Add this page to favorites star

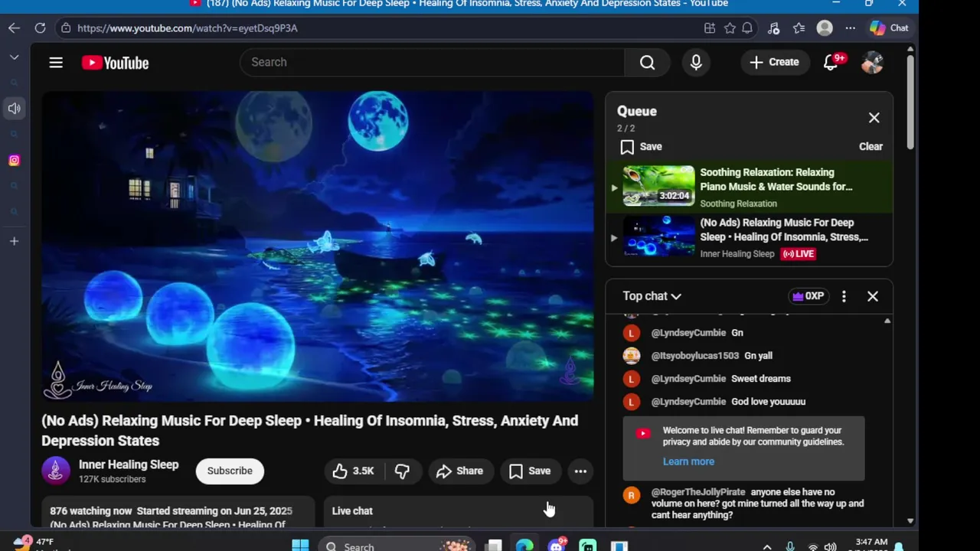[730, 28]
